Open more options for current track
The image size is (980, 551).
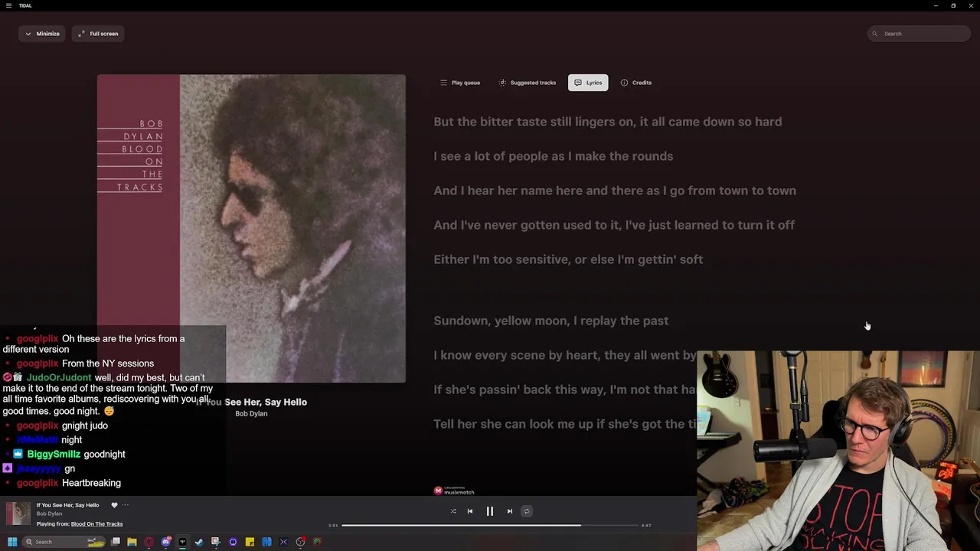click(126, 505)
